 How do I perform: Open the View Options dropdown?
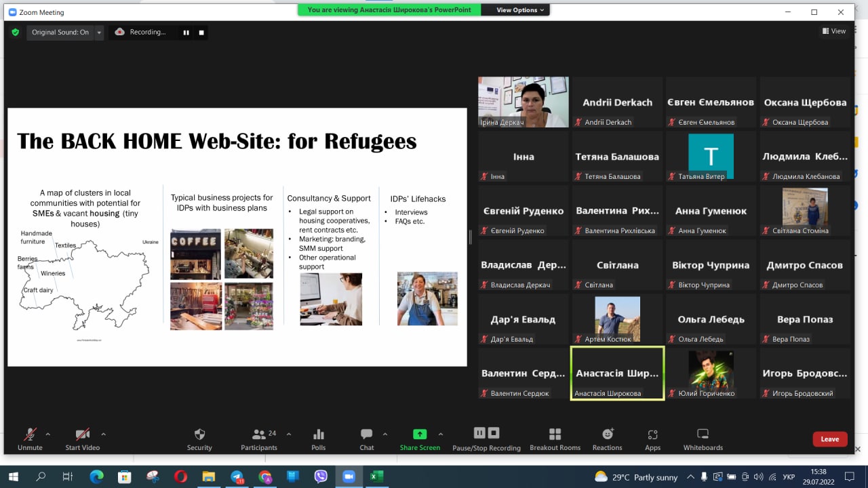(520, 10)
